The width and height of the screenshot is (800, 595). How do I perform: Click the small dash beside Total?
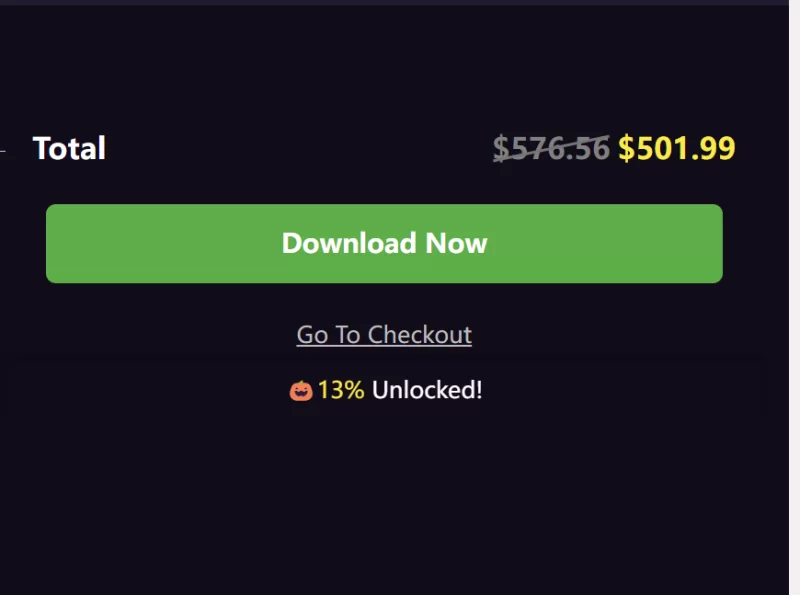(3, 151)
